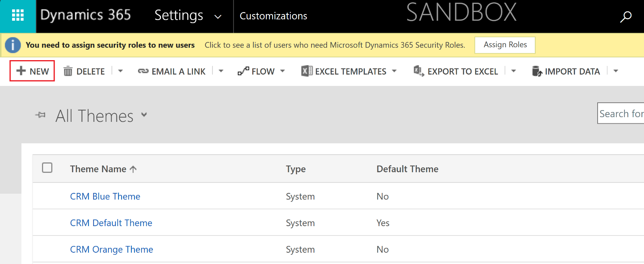Click the plus icon for New
This screenshot has height=264, width=644.
(21, 71)
